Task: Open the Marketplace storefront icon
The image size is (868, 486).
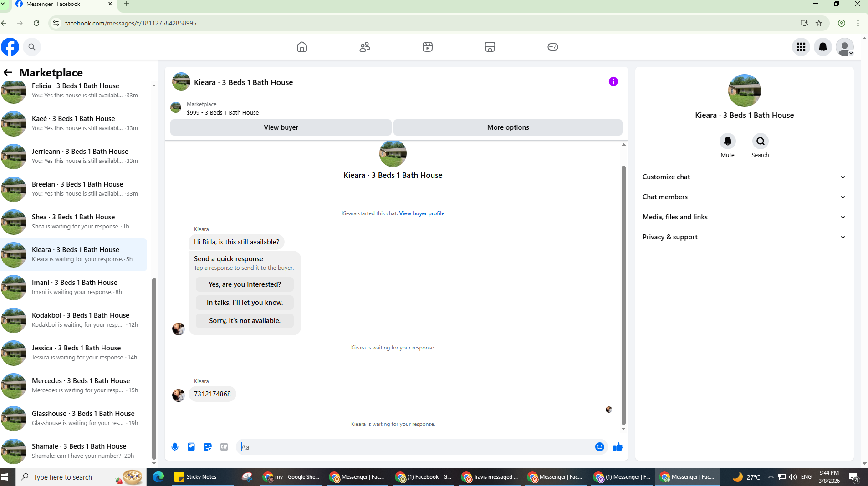Action: coord(490,47)
